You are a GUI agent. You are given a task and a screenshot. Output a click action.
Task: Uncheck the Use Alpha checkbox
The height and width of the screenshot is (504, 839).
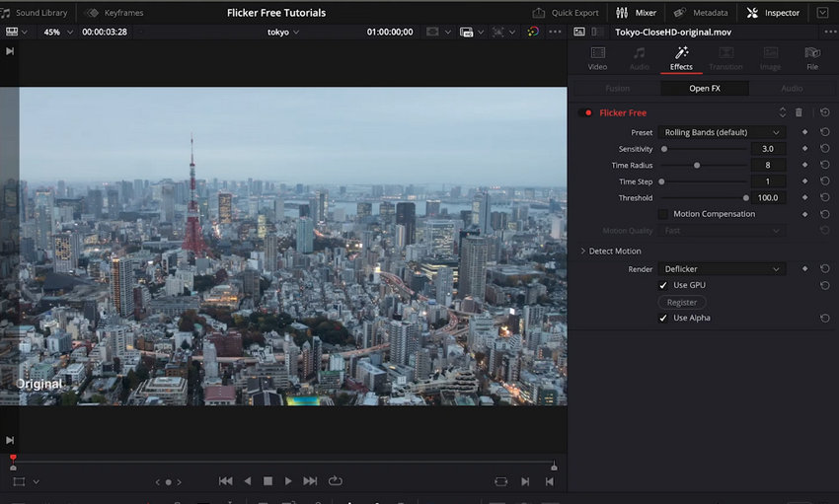[663, 318]
